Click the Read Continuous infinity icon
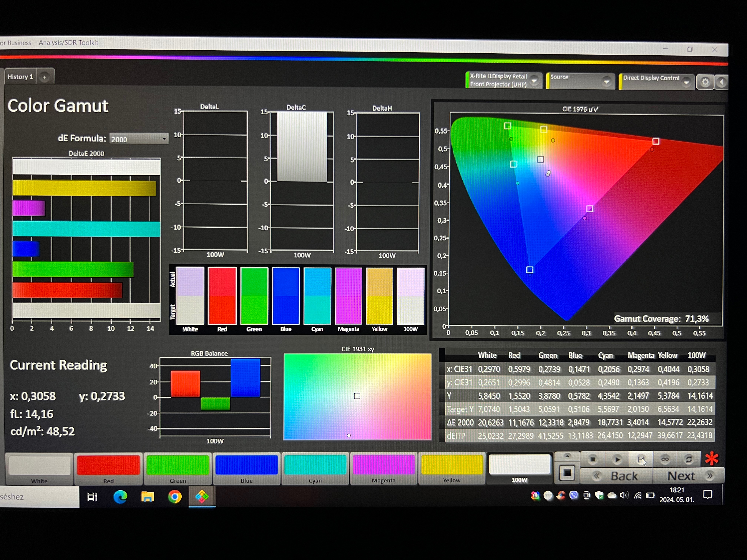This screenshot has height=560, width=747. (x=665, y=459)
